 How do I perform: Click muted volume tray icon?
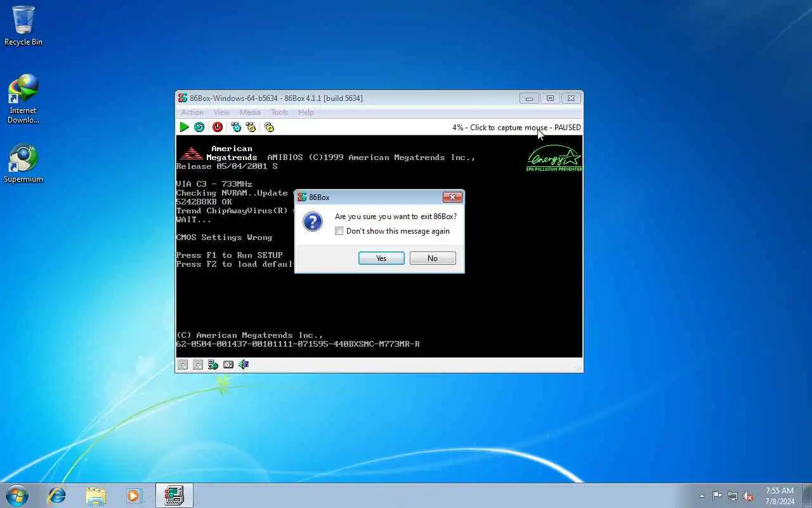pos(749,496)
